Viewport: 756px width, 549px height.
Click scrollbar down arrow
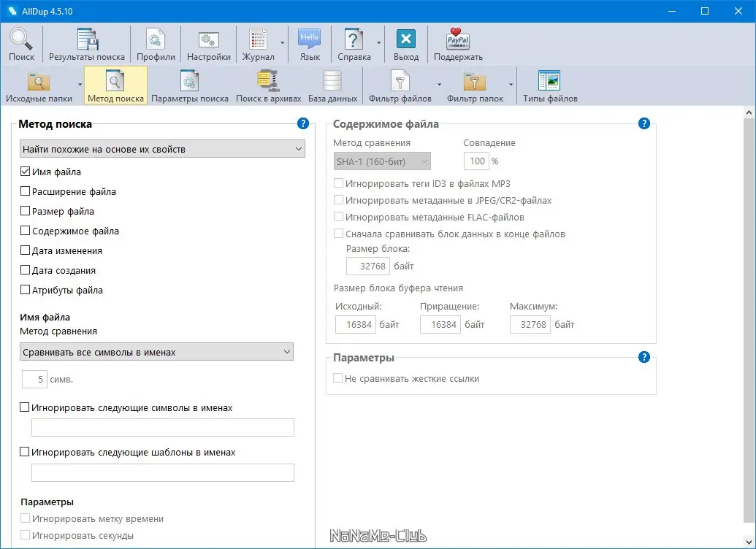749,542
